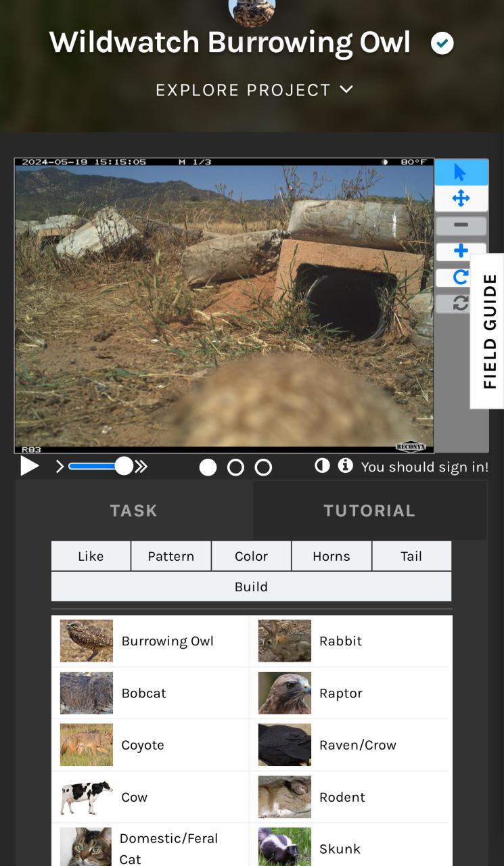Select the pointer annotate tool
The image size is (504, 866).
(461, 173)
